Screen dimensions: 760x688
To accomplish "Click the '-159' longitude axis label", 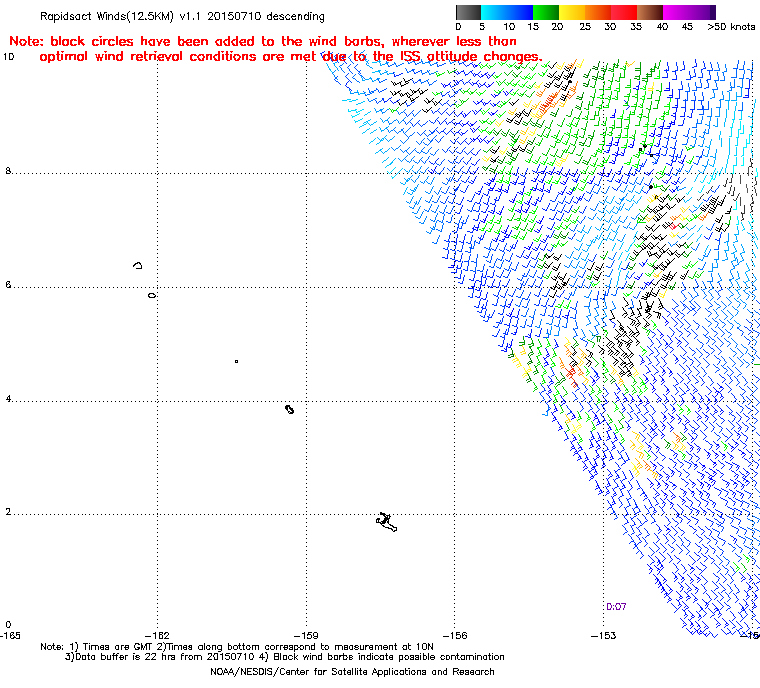I will click(x=306, y=635).
